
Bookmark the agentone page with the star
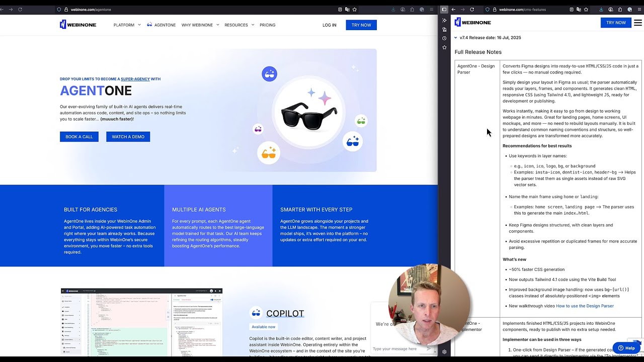click(x=355, y=10)
